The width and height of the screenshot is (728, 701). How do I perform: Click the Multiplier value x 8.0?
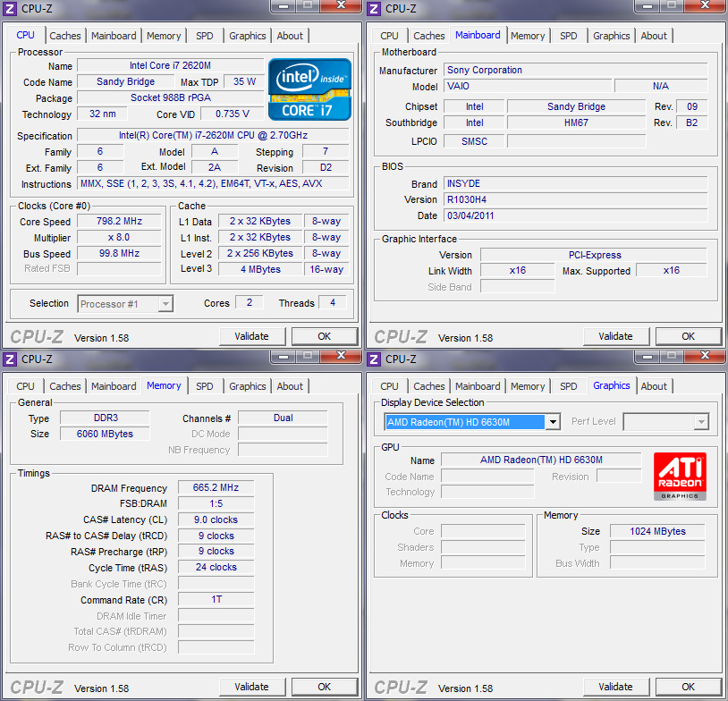[119, 237]
